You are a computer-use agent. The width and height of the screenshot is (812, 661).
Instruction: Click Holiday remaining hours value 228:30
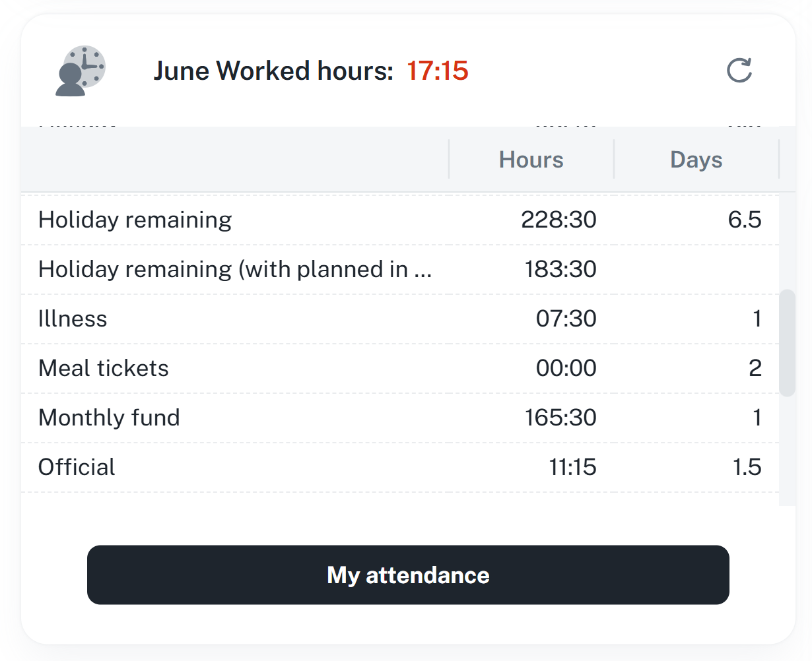click(x=558, y=220)
